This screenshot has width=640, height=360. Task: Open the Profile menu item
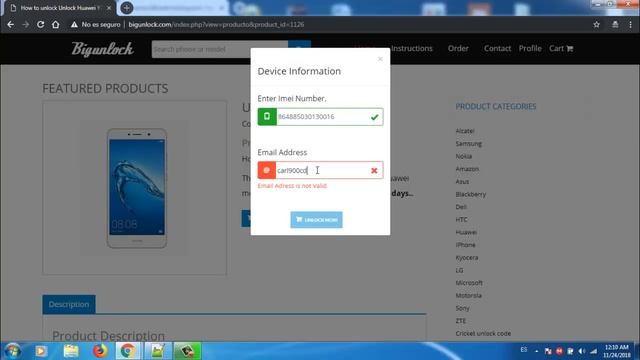click(x=530, y=48)
